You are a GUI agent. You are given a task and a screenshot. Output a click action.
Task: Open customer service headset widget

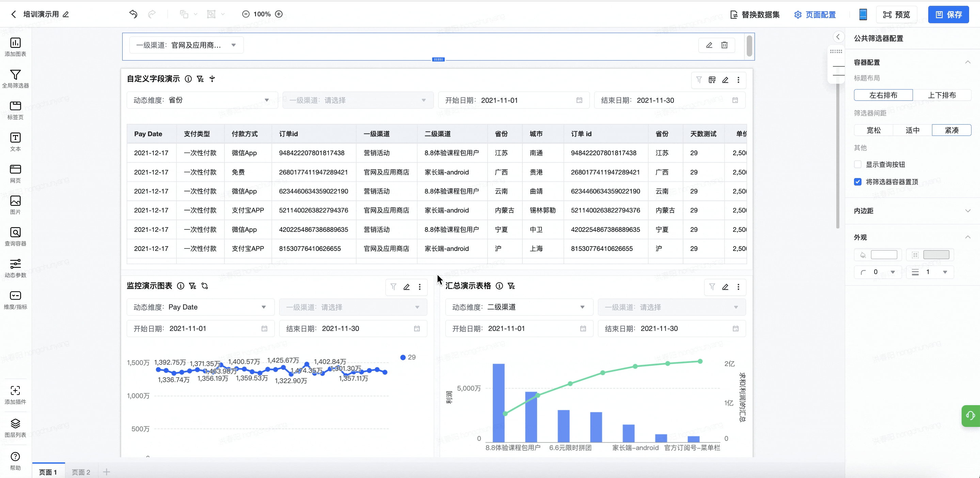(970, 416)
